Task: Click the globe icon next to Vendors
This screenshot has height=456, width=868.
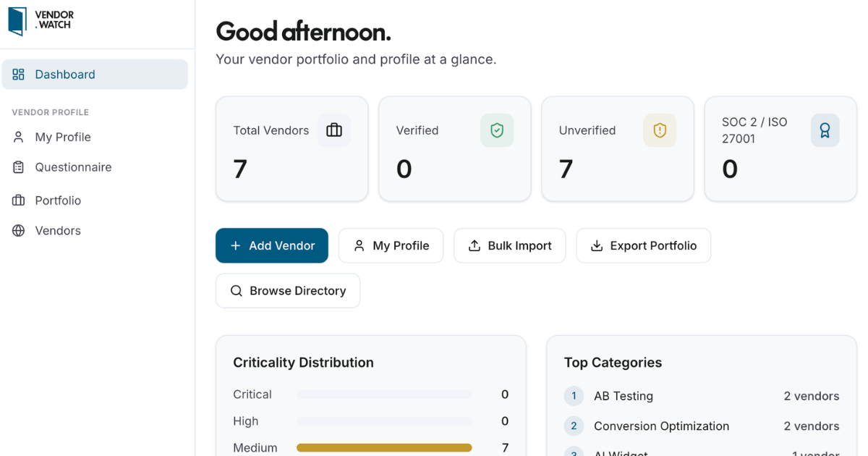Action: [x=19, y=231]
